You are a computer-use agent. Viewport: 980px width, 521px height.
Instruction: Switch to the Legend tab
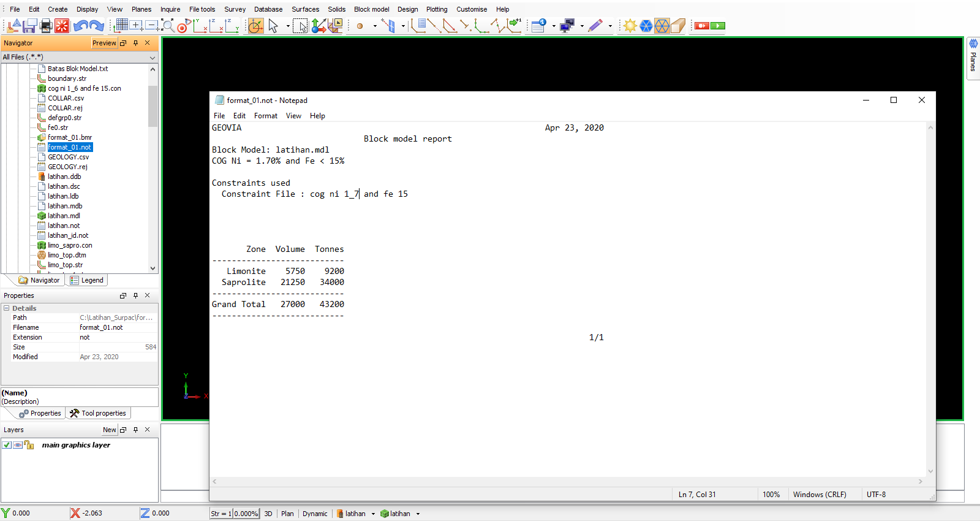[x=86, y=280]
